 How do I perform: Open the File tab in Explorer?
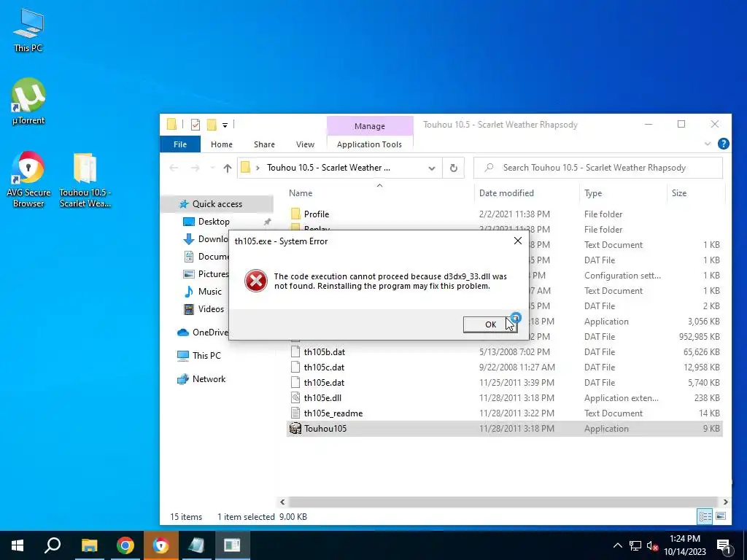(180, 144)
